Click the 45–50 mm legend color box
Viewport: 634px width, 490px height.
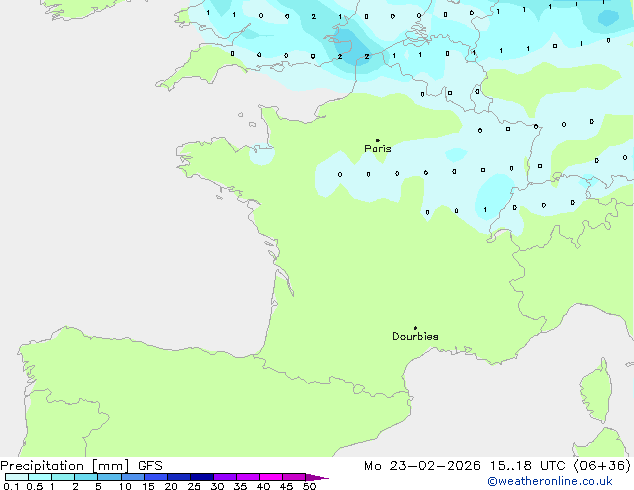click(x=294, y=477)
